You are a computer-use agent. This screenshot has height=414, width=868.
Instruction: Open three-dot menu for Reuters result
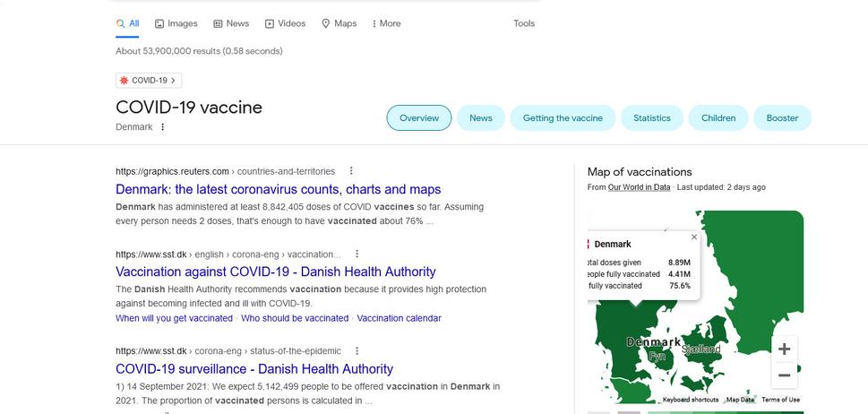tap(350, 171)
